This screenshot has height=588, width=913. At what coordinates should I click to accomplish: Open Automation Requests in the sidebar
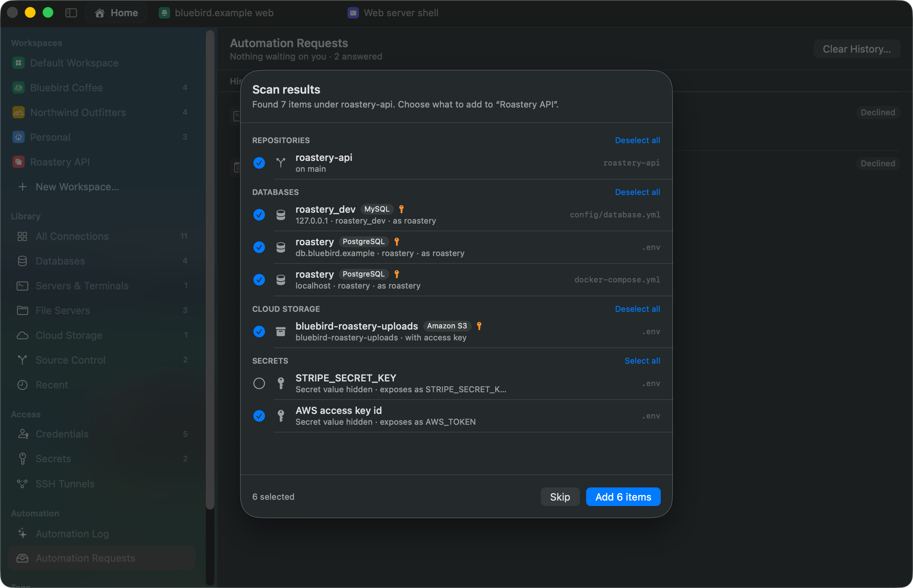point(102,558)
